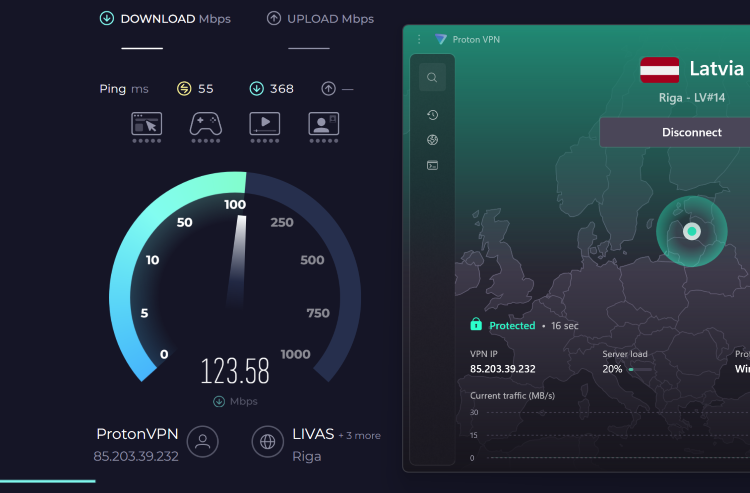This screenshot has height=493, width=750.
Task: Open the video chat rating icon
Action: coord(324,127)
